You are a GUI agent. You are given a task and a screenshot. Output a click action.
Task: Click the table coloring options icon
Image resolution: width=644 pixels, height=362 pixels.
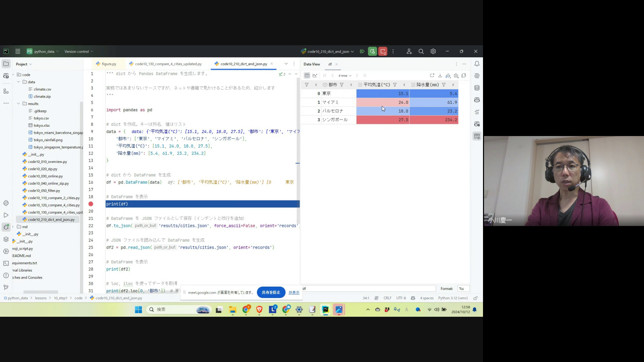448,75
